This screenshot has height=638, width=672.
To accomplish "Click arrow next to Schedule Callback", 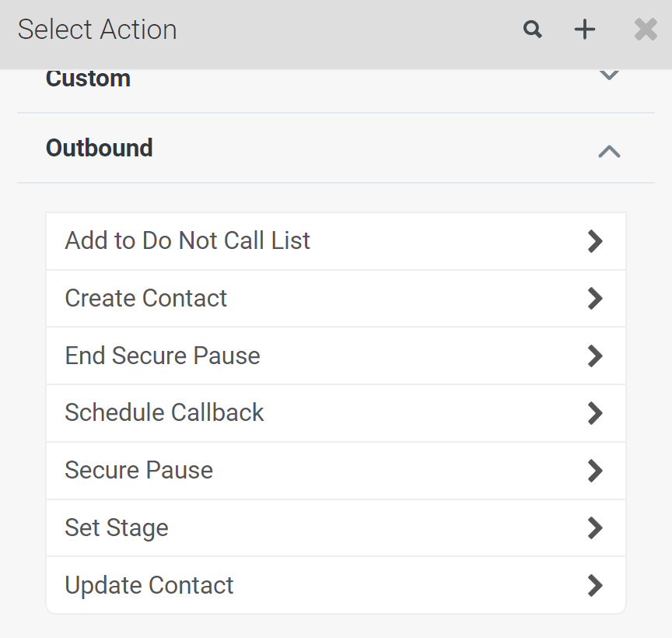I will 595,412.
